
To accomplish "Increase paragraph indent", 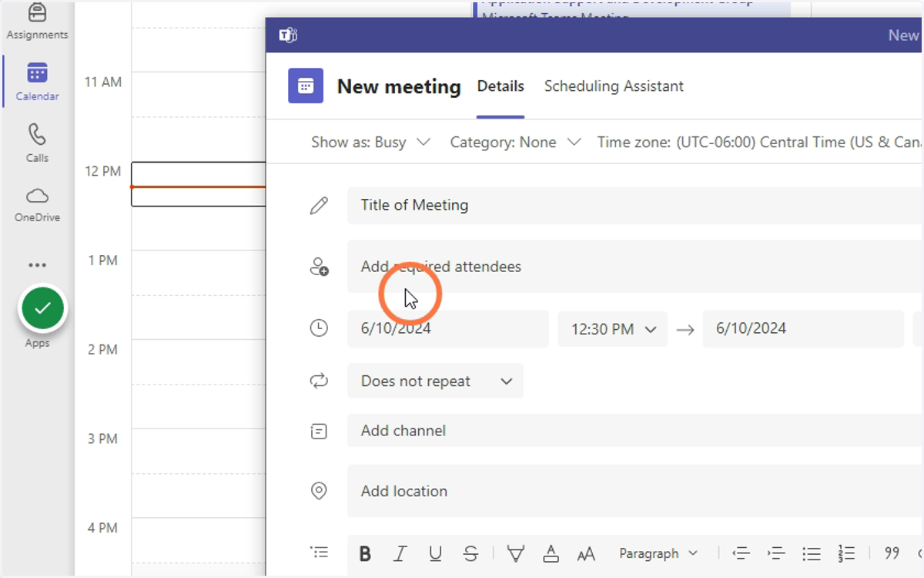I will pos(776,553).
